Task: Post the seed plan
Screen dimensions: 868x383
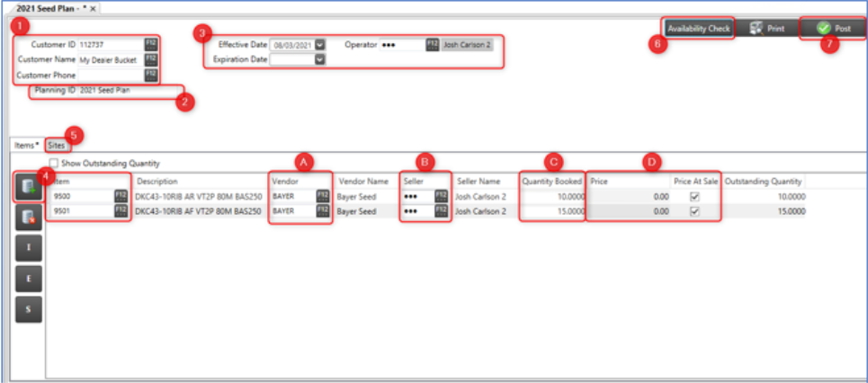Action: tap(833, 29)
